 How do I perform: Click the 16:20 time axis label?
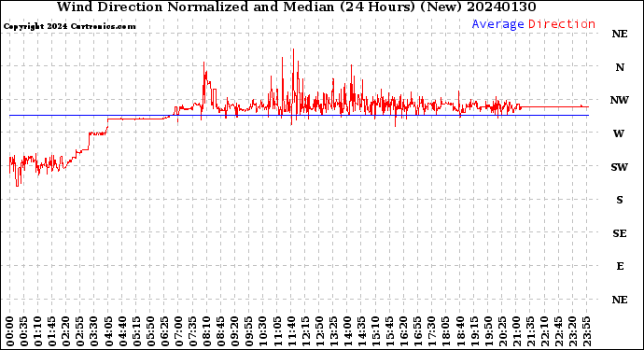404,331
